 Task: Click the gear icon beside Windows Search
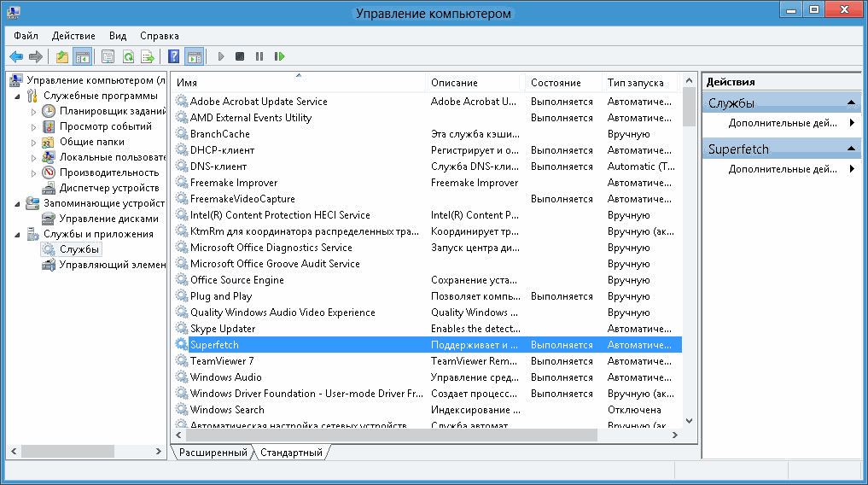(x=181, y=409)
